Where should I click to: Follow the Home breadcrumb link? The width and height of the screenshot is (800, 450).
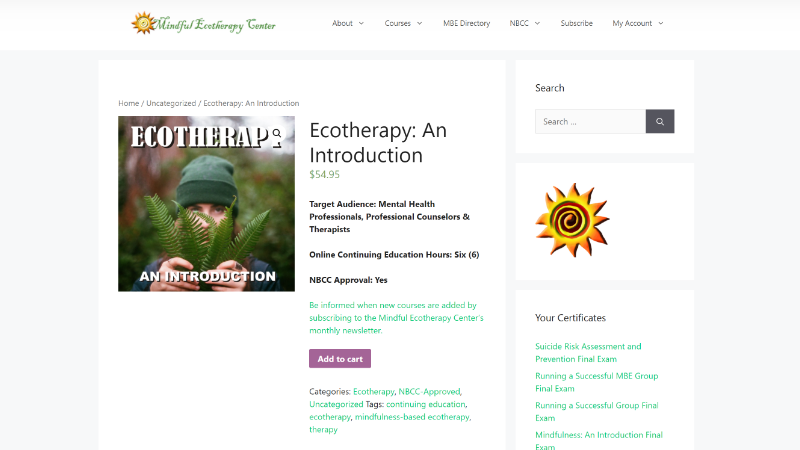pyautogui.click(x=129, y=103)
